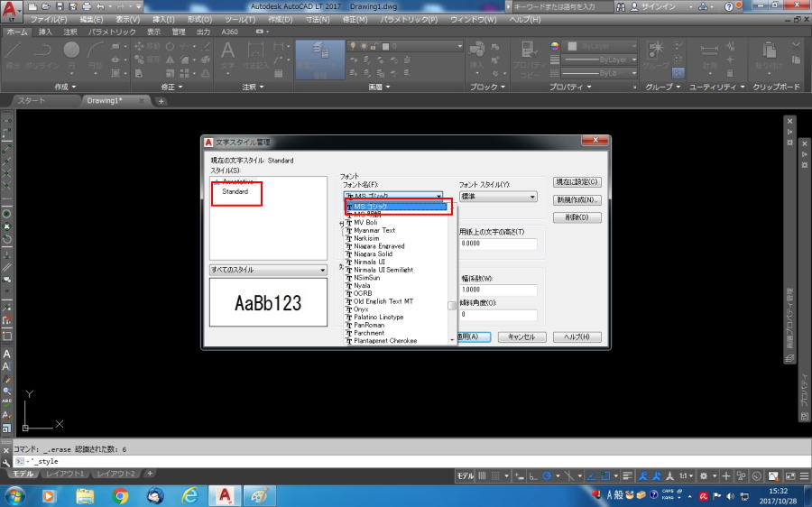Click the Plot printer icon in quick access toolbar
812x507 pixels.
pos(87,6)
